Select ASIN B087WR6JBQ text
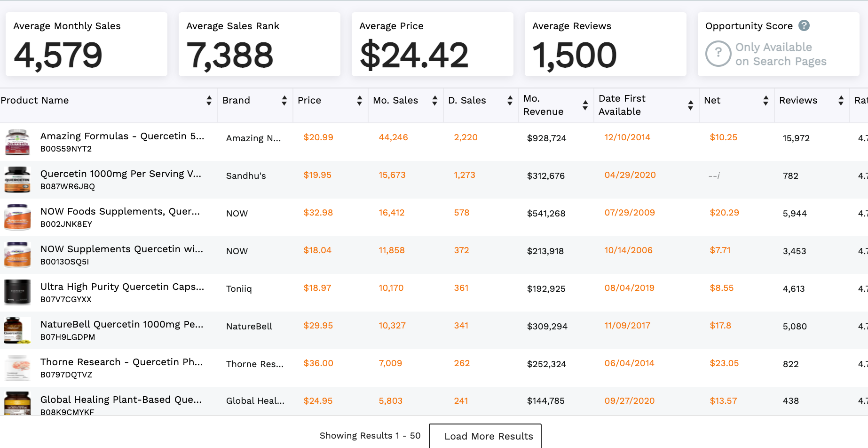This screenshot has height=448, width=868. point(68,186)
